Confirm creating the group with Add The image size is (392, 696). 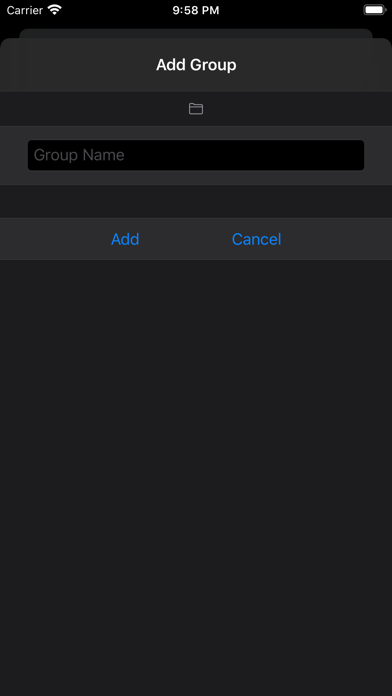click(x=125, y=239)
